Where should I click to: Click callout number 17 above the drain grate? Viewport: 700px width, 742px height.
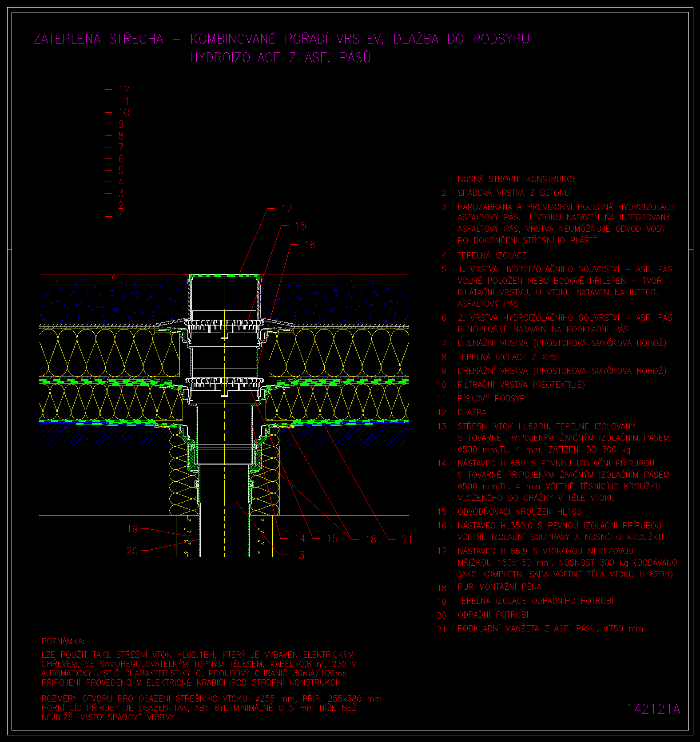pyautogui.click(x=287, y=209)
